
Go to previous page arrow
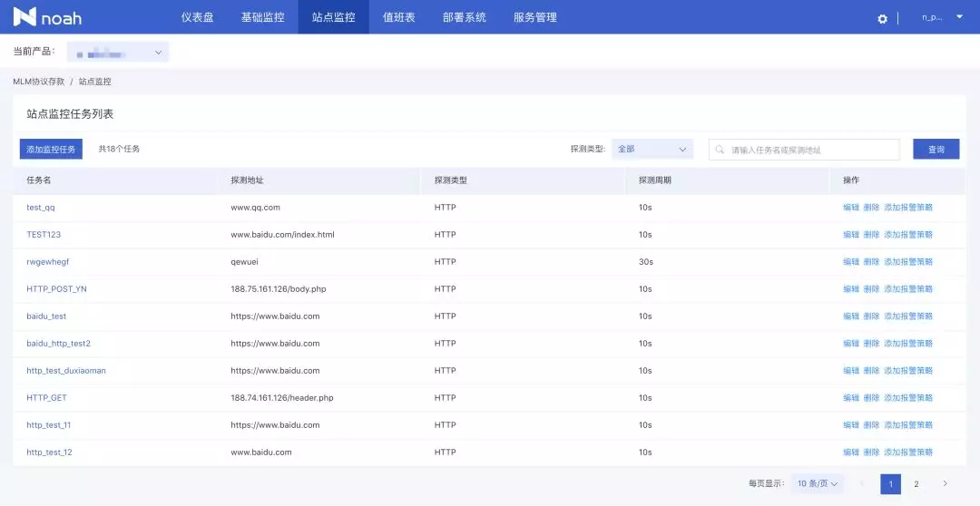pos(863,483)
